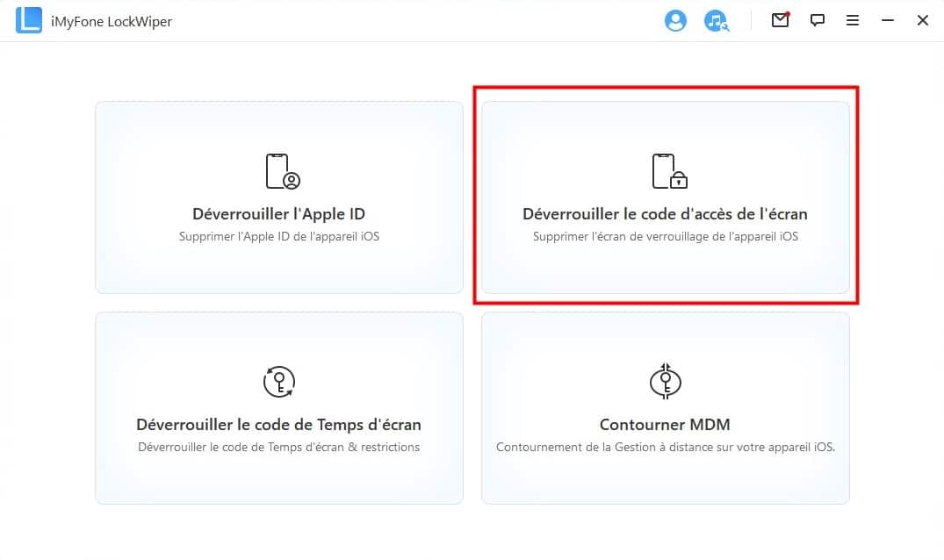Click the Screen Time key circle icon

click(279, 382)
